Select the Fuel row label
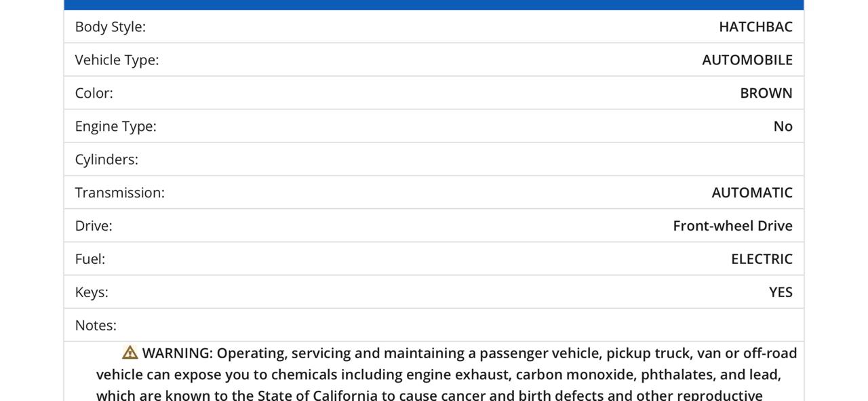This screenshot has height=401, width=868. click(x=90, y=259)
